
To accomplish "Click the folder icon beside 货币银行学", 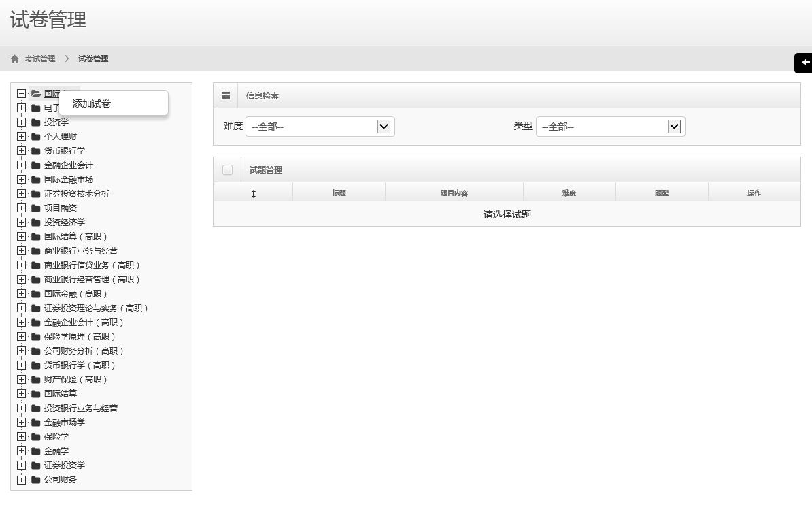I will [36, 151].
